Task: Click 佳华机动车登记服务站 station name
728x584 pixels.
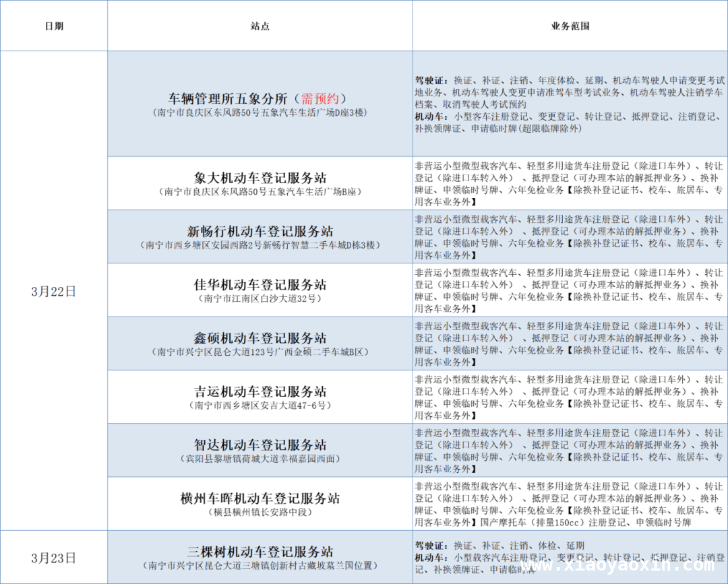Action: pos(260,284)
